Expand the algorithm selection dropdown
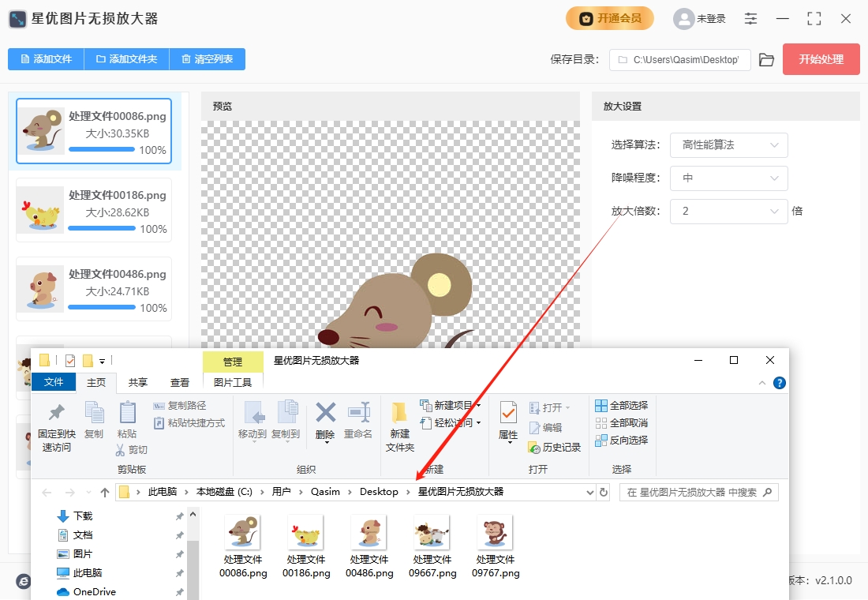 tap(728, 145)
